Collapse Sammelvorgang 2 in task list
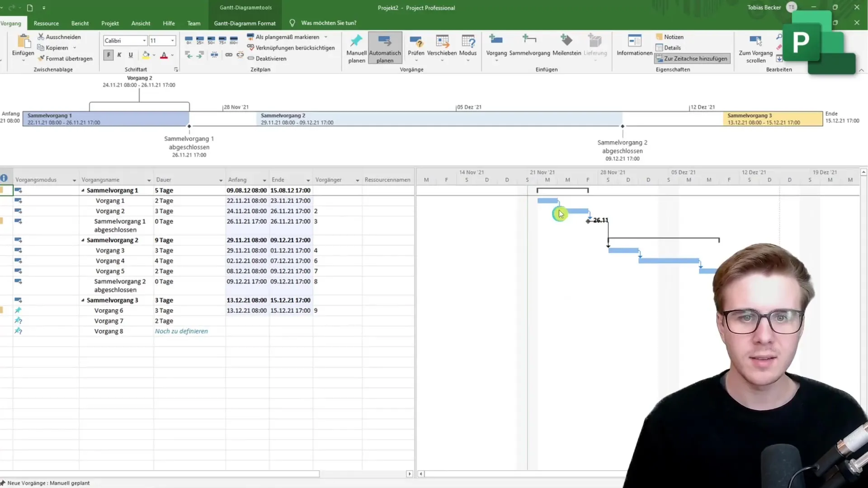 [83, 240]
